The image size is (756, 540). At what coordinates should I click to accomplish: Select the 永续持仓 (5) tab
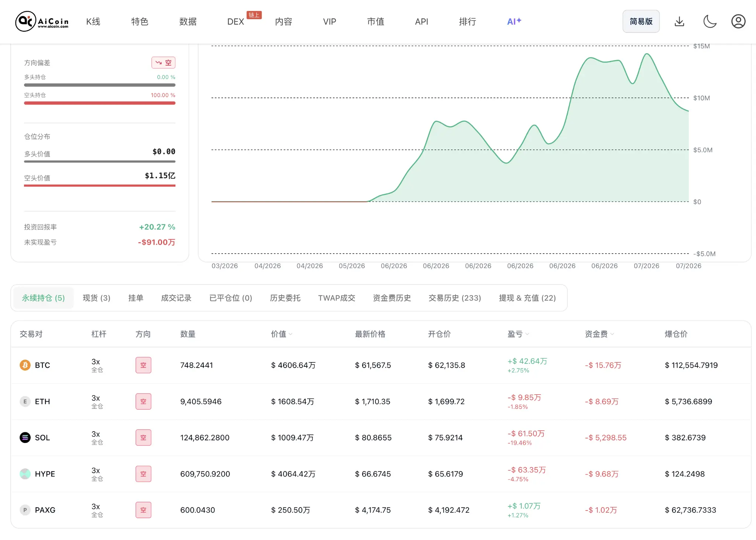(x=43, y=298)
